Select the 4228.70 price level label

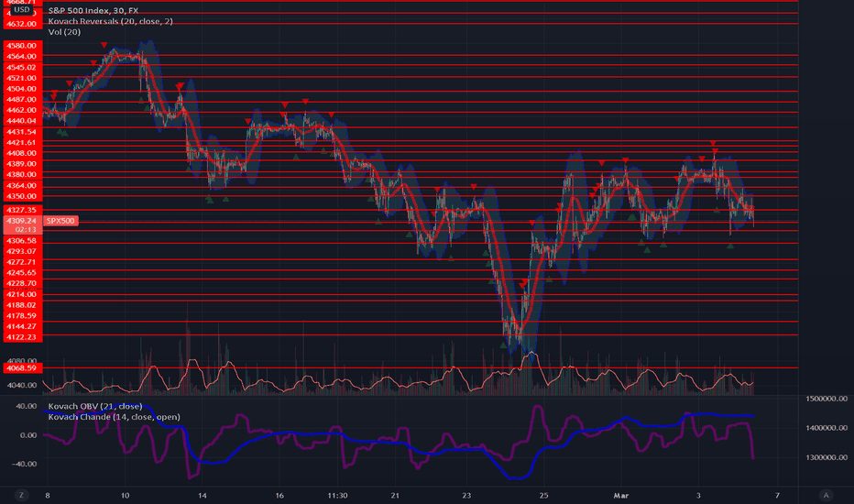pyautogui.click(x=22, y=283)
